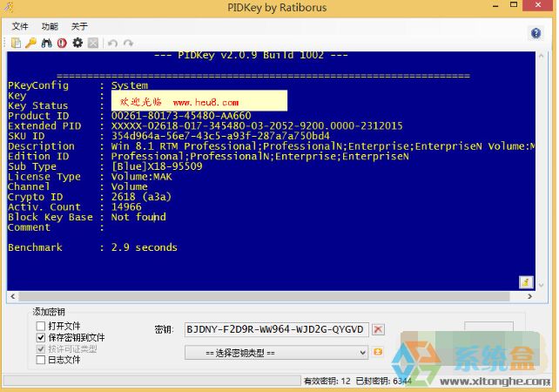Click the horizontal scrollbar left arrow
The height and width of the screenshot is (392, 559).
[x=13, y=296]
